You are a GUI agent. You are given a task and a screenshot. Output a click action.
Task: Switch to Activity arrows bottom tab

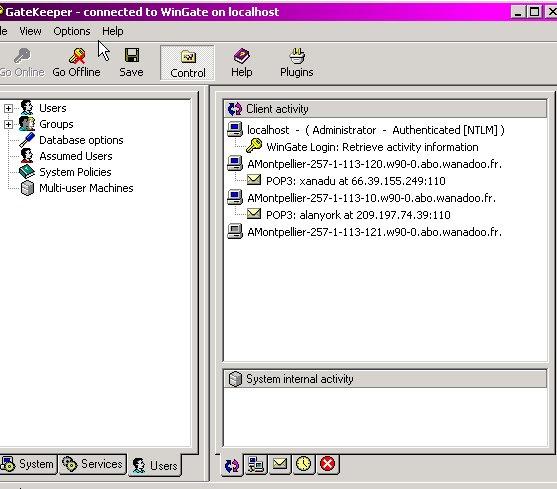[x=232, y=465]
